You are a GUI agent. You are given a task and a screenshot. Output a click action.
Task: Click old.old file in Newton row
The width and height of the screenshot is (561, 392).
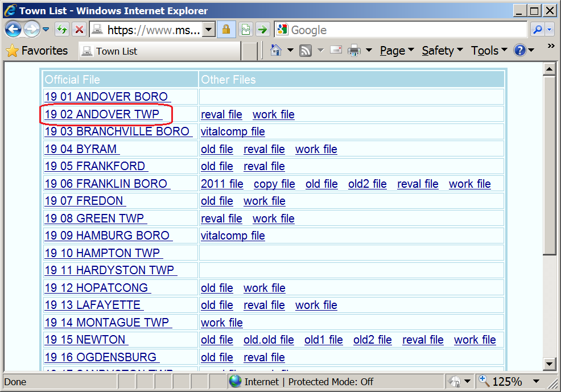point(269,340)
